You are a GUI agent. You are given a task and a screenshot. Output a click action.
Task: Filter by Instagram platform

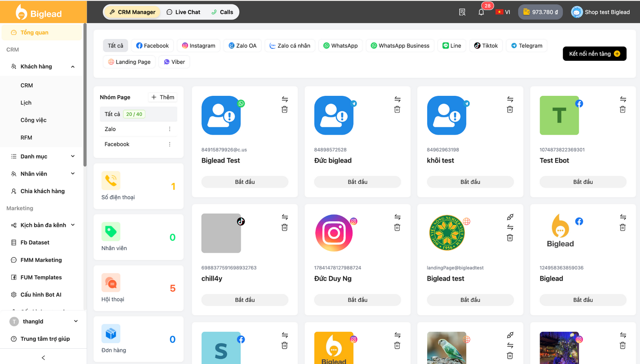(199, 46)
